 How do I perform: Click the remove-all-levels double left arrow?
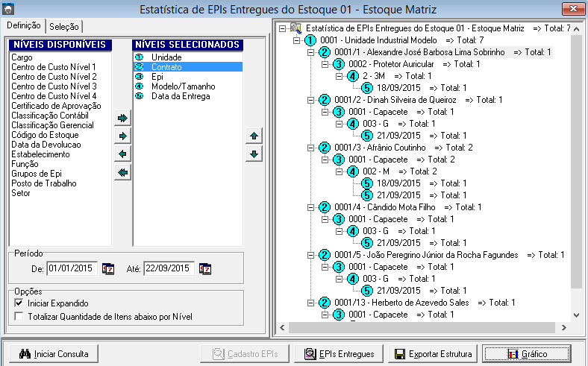point(123,172)
